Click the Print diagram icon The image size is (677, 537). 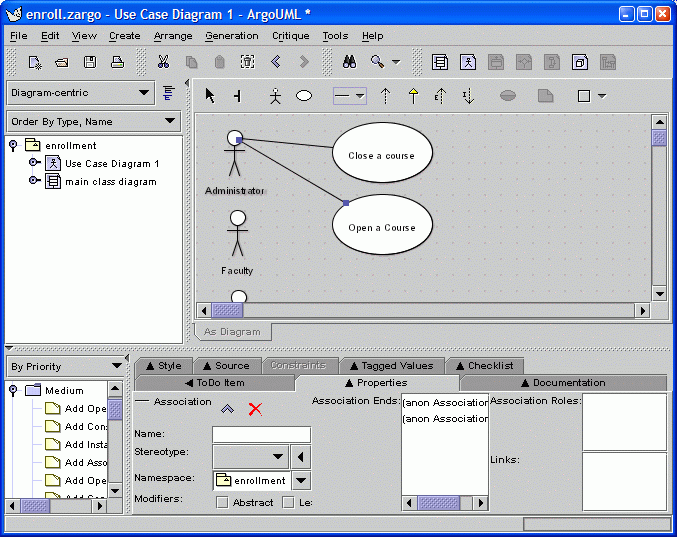(x=117, y=62)
